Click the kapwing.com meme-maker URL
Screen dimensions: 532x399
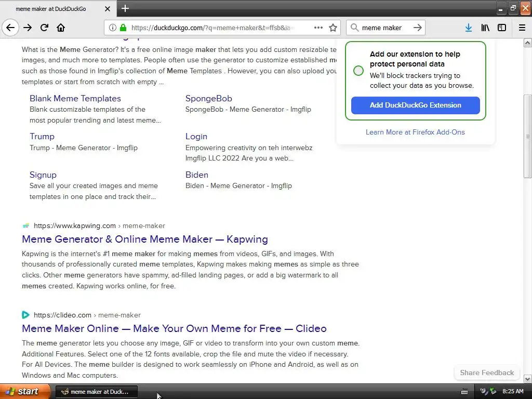click(x=99, y=225)
